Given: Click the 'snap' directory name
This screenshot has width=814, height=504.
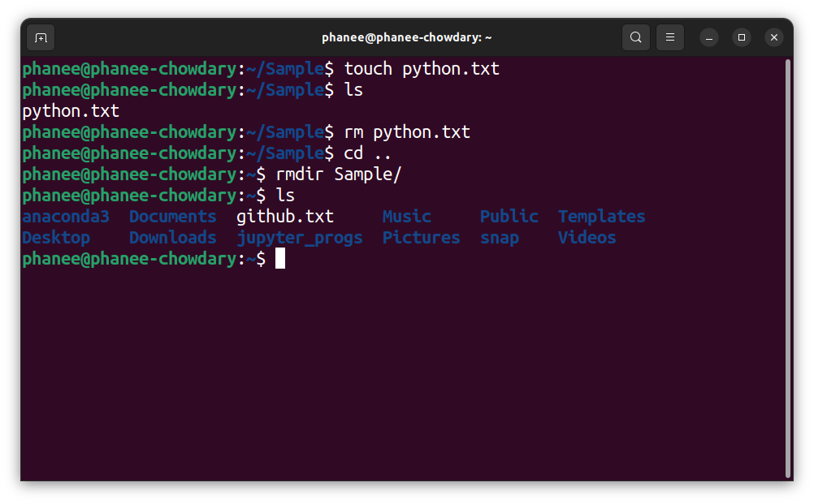Looking at the screenshot, I should (x=500, y=238).
